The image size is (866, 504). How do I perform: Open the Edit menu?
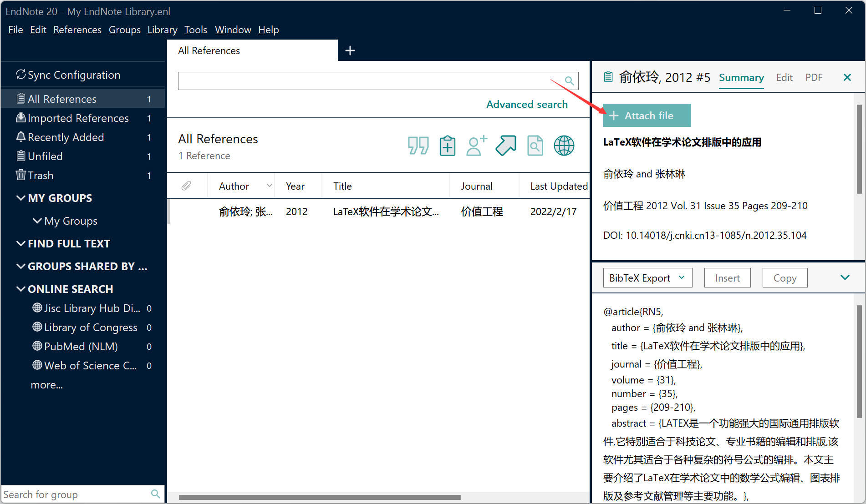pos(38,30)
